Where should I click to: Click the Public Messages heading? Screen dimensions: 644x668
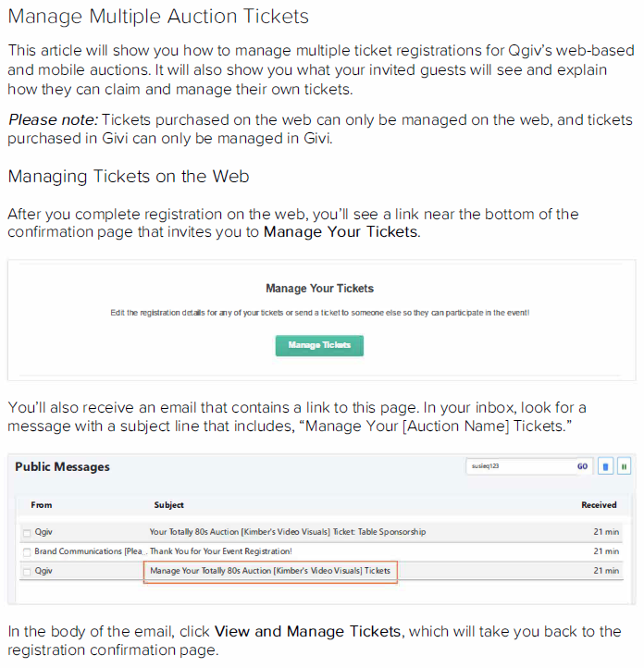[x=62, y=467]
